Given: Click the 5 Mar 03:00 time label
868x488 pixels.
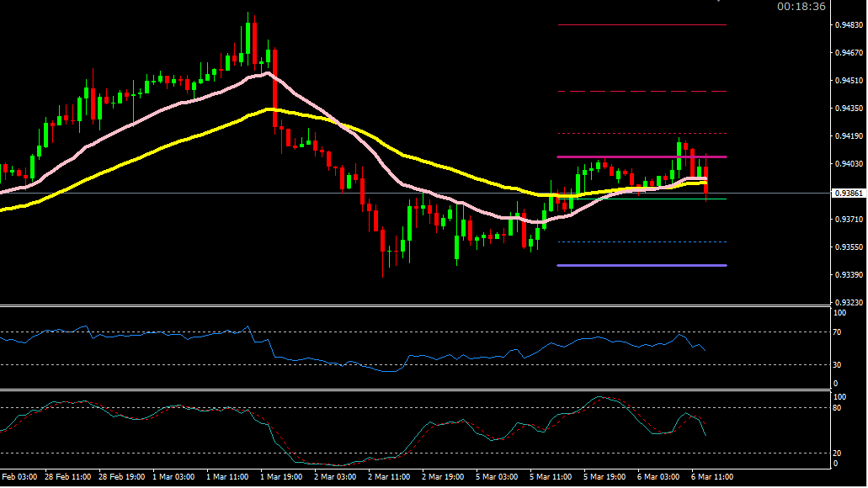Looking at the screenshot, I should click(497, 477).
